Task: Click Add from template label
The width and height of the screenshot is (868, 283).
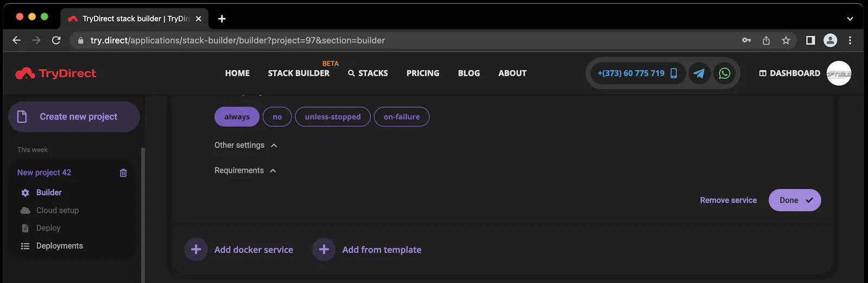Action: (381, 249)
